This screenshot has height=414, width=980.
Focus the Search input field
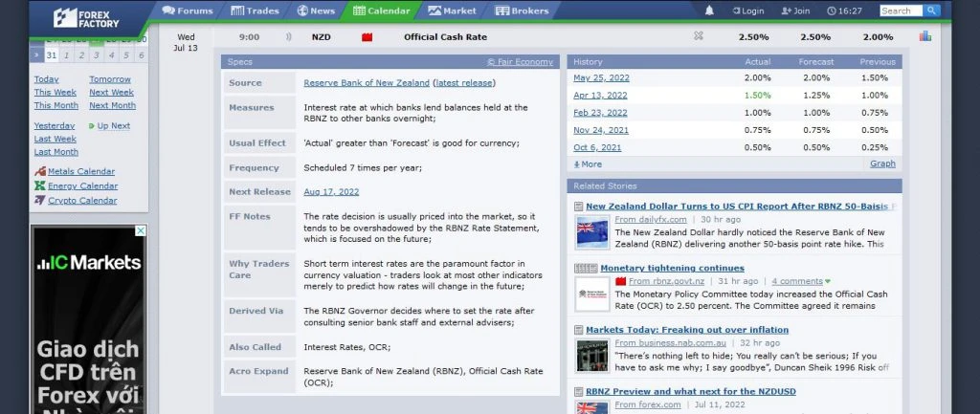[901, 11]
